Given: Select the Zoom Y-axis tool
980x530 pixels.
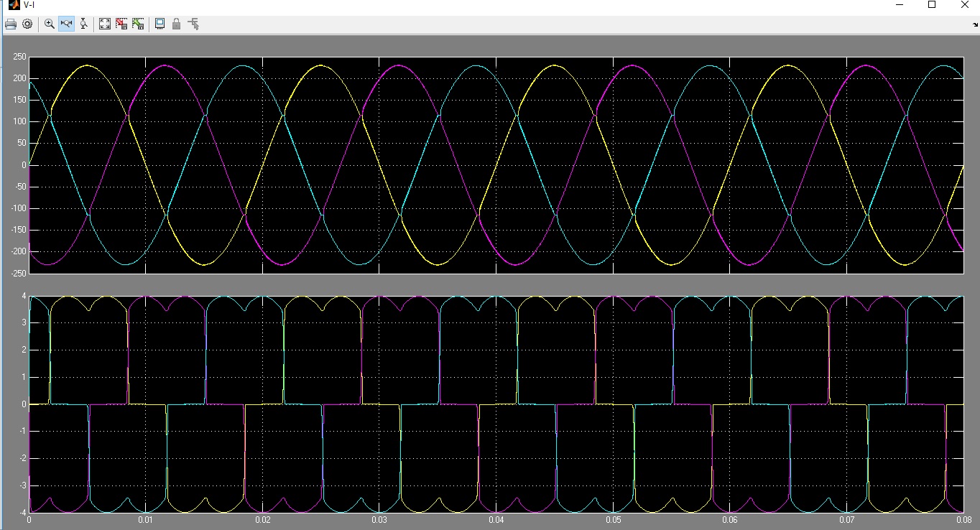Looking at the screenshot, I should (84, 24).
